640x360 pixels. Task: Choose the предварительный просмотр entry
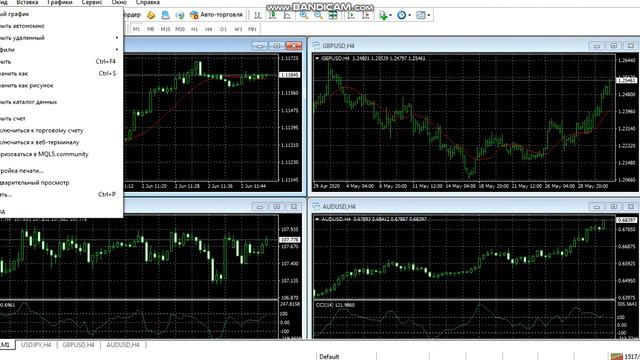pos(60,182)
